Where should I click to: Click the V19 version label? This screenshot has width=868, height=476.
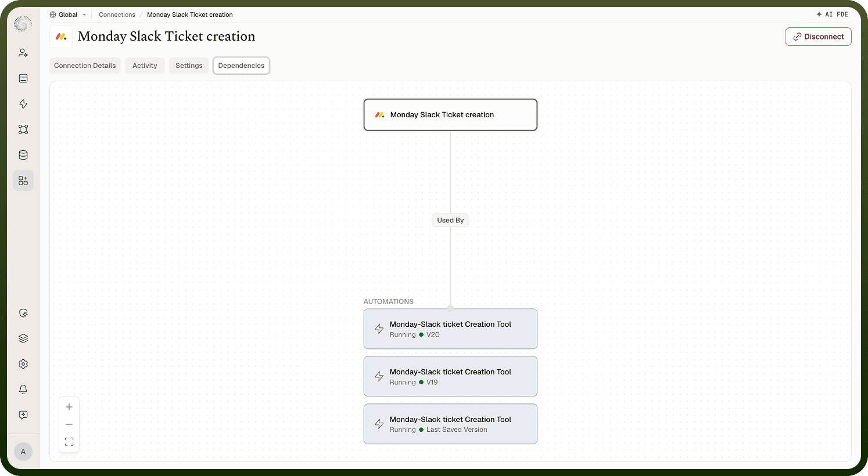[x=432, y=383]
